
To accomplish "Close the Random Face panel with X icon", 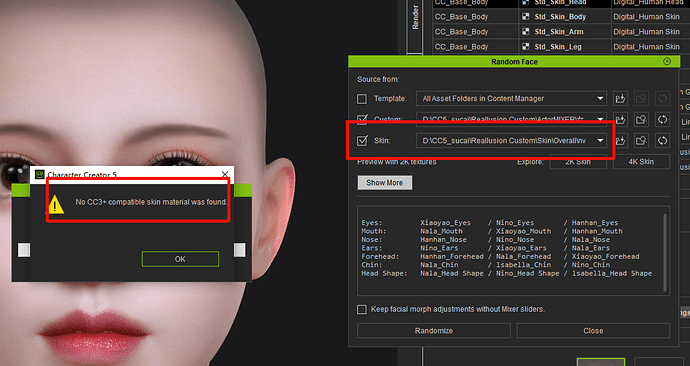I will click(667, 62).
